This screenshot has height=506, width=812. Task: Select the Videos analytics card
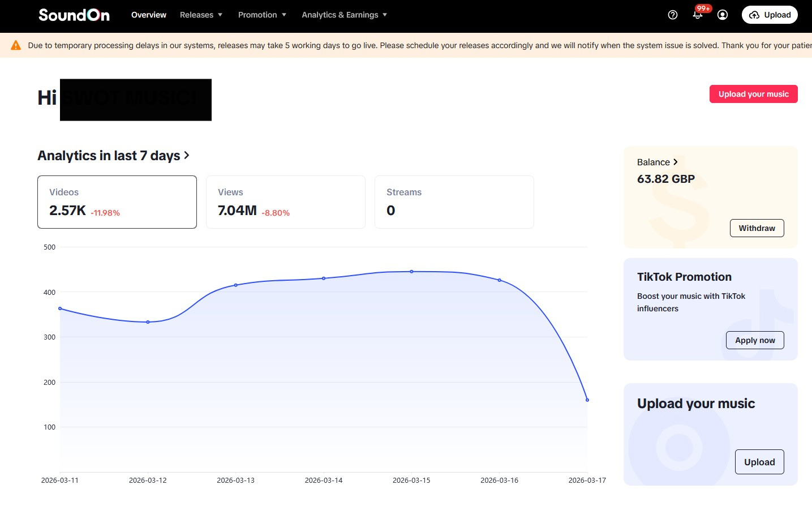[117, 202]
